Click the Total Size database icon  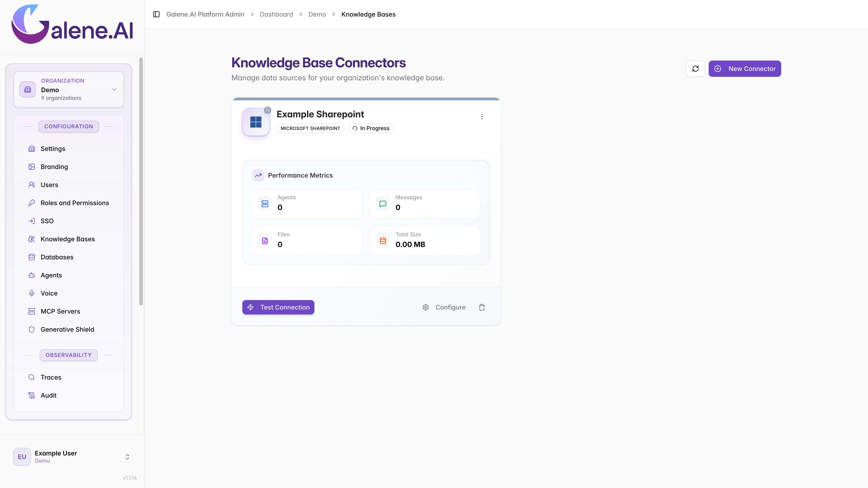(x=383, y=241)
